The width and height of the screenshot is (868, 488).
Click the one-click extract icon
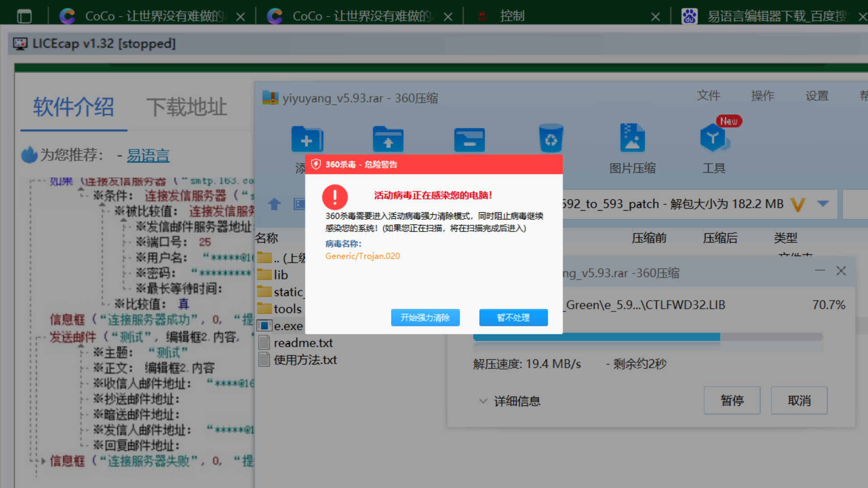tap(469, 140)
